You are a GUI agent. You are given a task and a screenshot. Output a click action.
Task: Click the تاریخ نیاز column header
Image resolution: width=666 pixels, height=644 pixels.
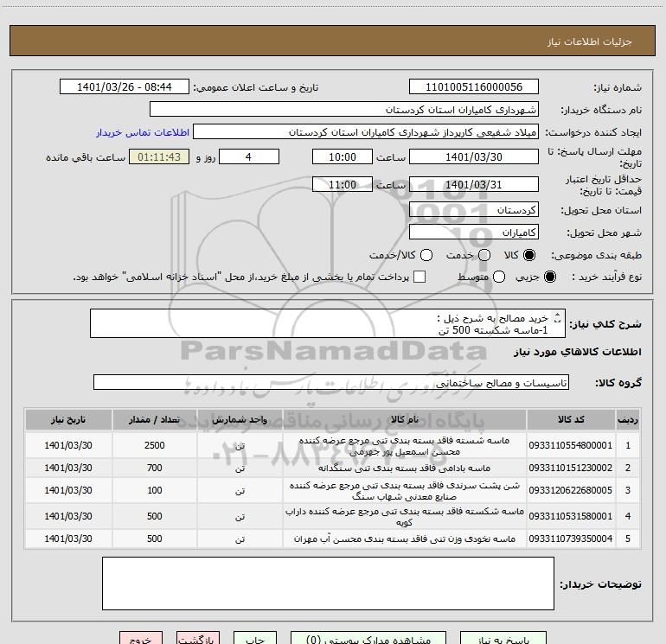click(68, 419)
